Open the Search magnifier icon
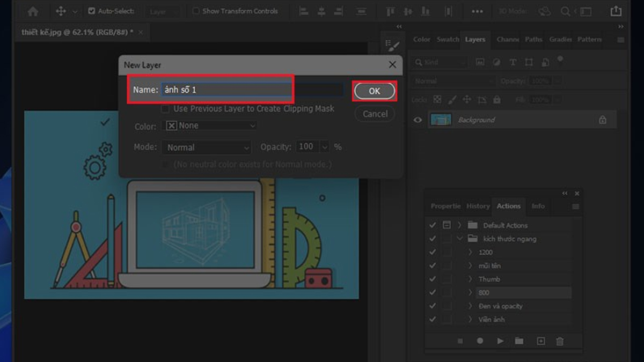This screenshot has height=362, width=644. click(x=565, y=11)
